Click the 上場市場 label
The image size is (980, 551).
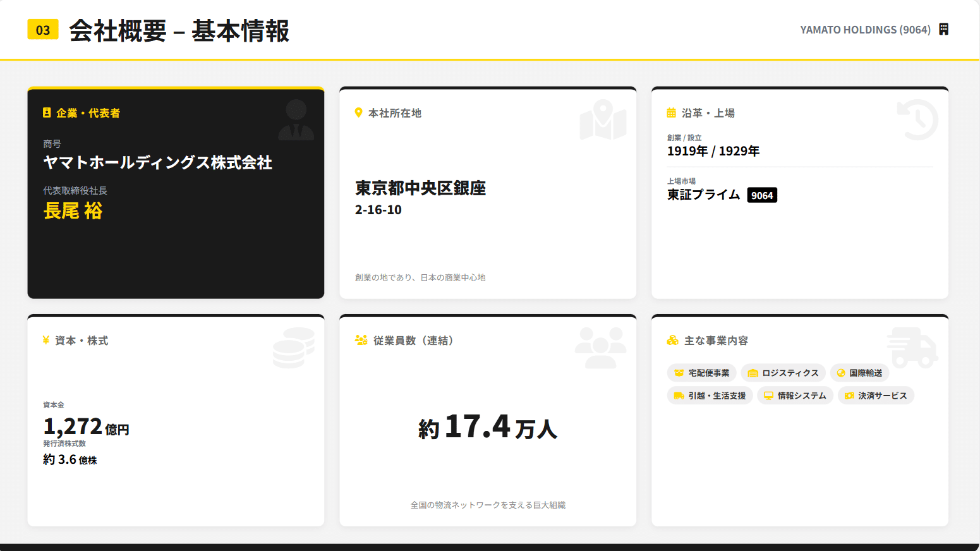681,181
